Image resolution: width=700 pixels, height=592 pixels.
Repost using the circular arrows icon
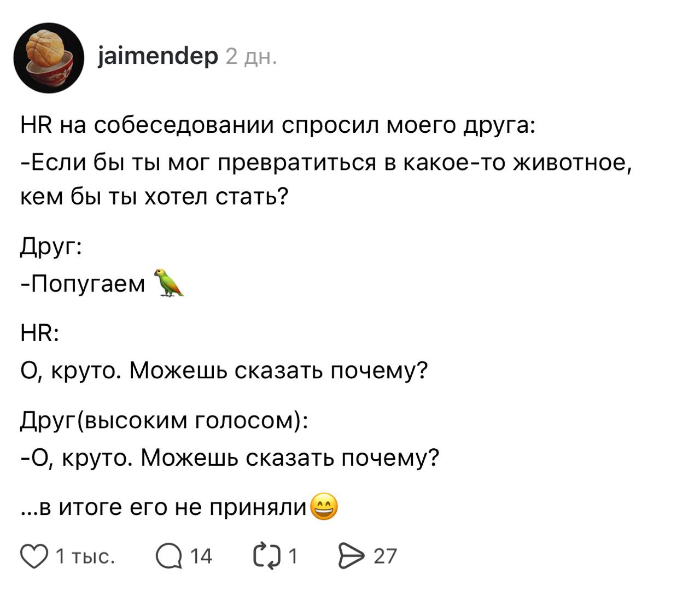[267, 556]
